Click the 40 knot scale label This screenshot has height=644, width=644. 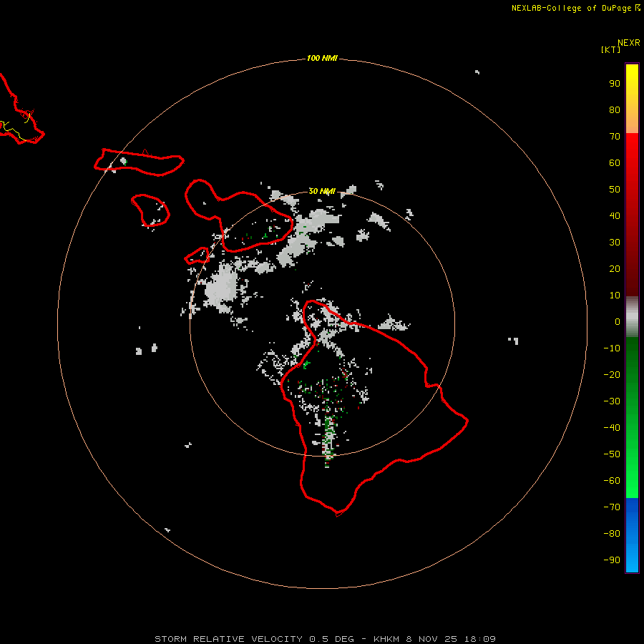(615, 215)
